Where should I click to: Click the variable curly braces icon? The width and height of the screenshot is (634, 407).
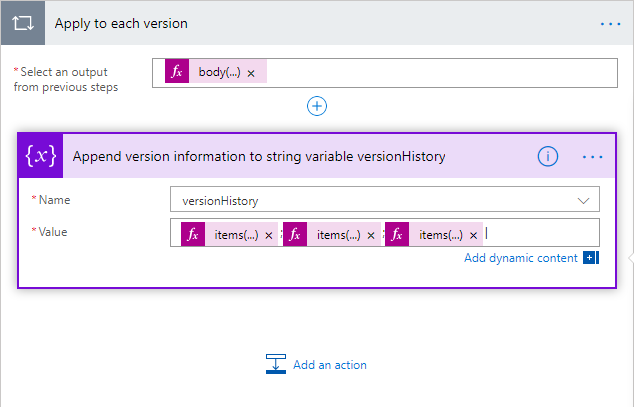point(41,157)
